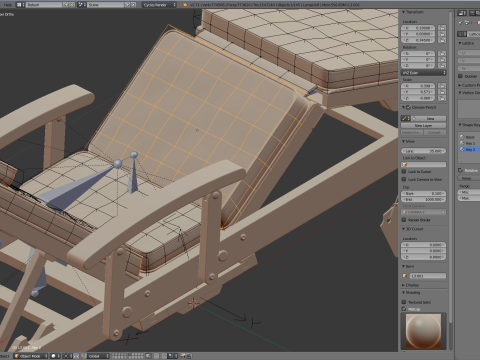The height and width of the screenshot is (360, 480).
Task: Collapse the Shading panel
Action: tap(403, 293)
